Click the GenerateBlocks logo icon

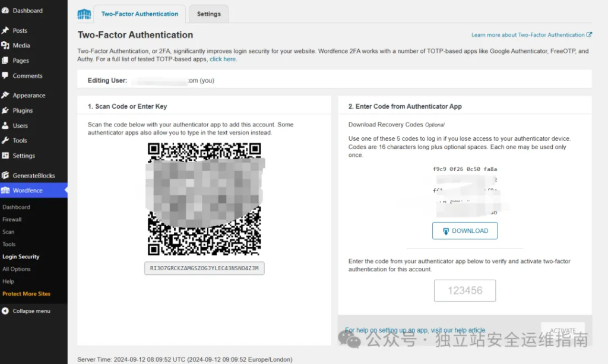click(x=5, y=175)
